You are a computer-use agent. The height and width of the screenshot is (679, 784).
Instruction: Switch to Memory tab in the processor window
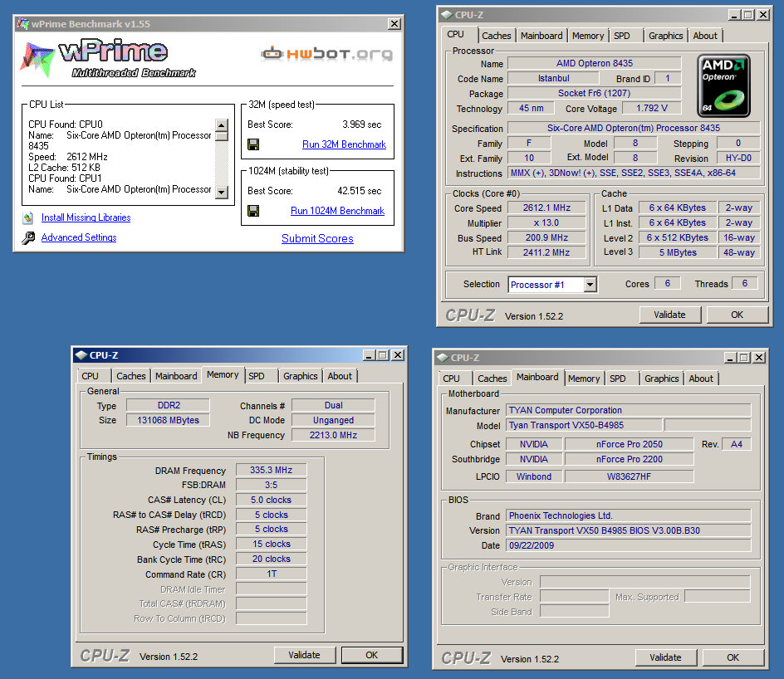pyautogui.click(x=588, y=36)
